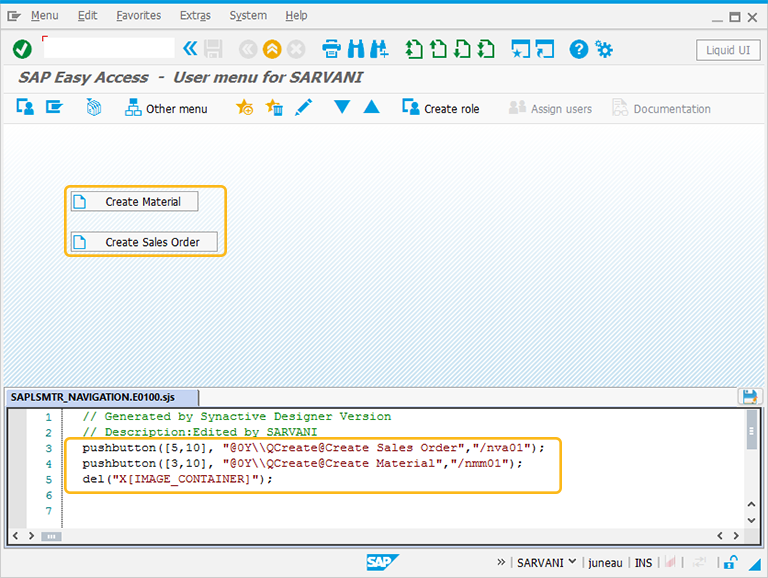
Task: Open the Edit menu
Action: [87, 16]
